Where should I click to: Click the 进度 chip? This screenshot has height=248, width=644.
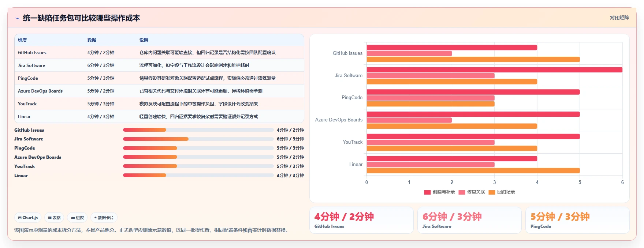pos(77,218)
